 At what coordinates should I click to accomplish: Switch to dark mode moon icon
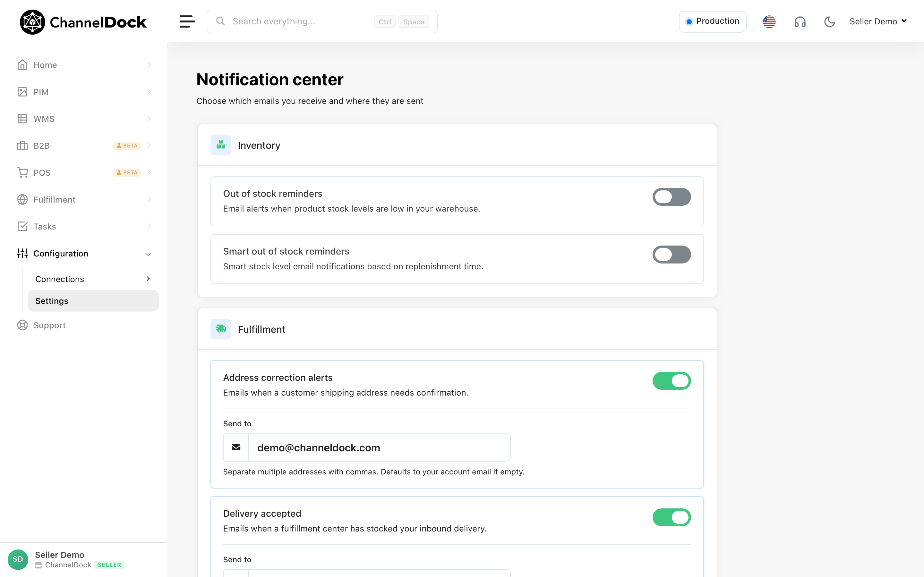[x=829, y=22]
